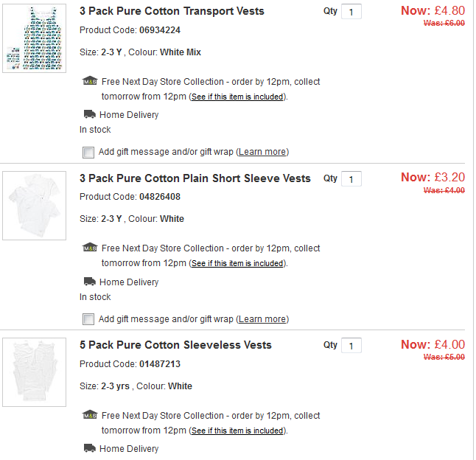This screenshot has height=460, width=476.
Task: Select quantity box for Short Sleeve Vests
Action: 351,179
